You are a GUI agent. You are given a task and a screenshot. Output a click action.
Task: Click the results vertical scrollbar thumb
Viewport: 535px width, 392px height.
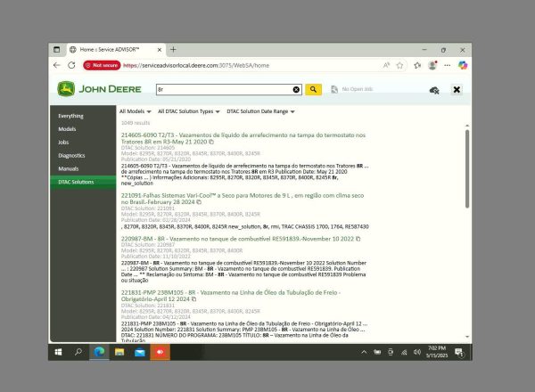(x=467, y=168)
